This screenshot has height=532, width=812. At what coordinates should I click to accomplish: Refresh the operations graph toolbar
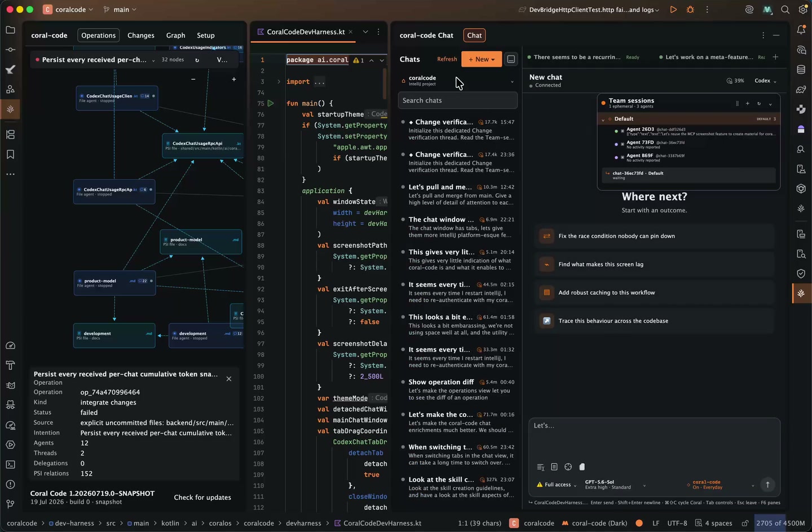(197, 60)
